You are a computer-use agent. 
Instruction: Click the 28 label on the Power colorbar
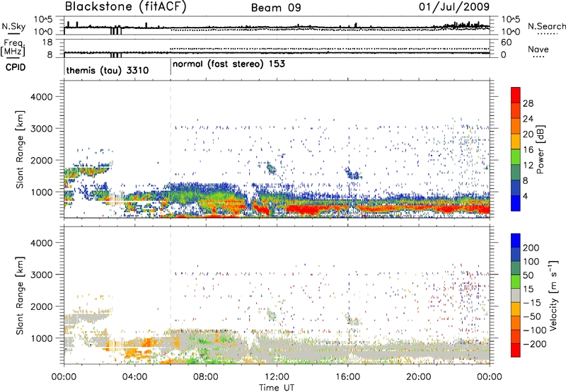(528, 103)
